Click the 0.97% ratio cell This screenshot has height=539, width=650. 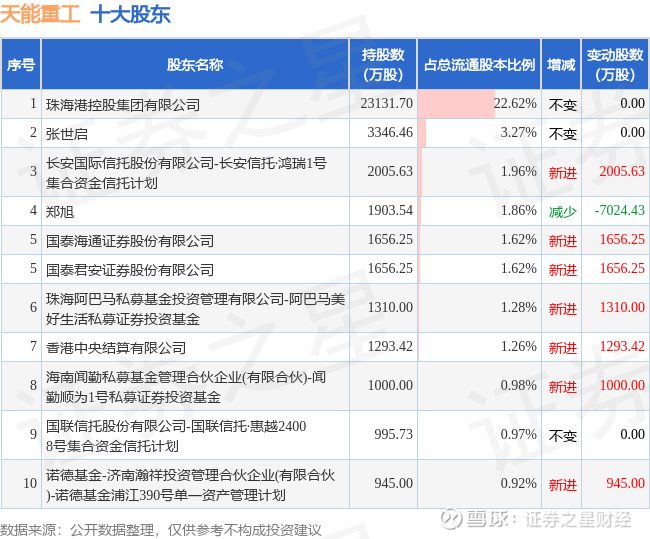tap(479, 435)
